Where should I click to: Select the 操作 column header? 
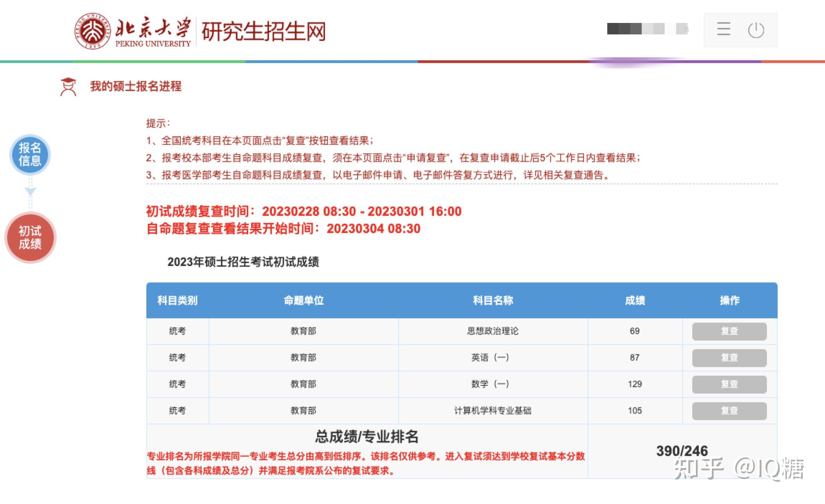click(730, 300)
